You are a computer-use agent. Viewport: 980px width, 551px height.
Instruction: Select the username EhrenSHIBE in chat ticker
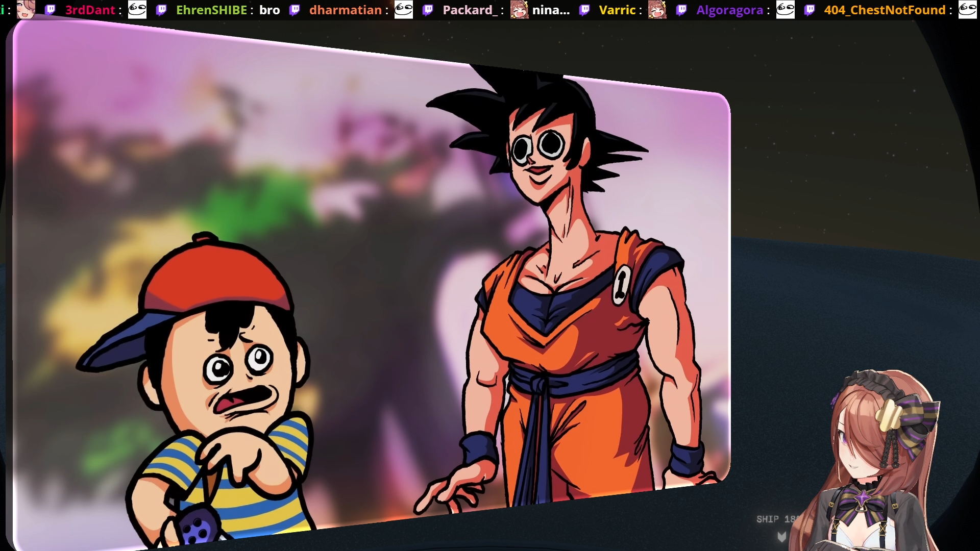click(211, 10)
